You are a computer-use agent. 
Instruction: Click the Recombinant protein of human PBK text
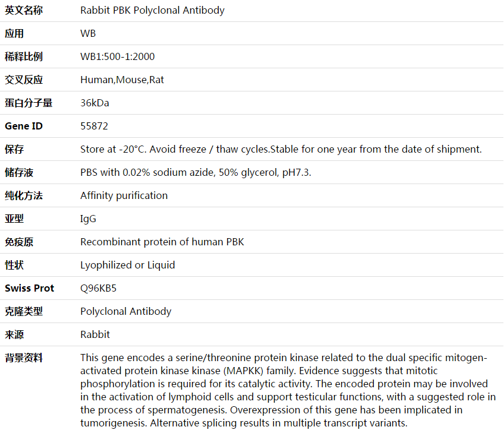[x=162, y=242]
